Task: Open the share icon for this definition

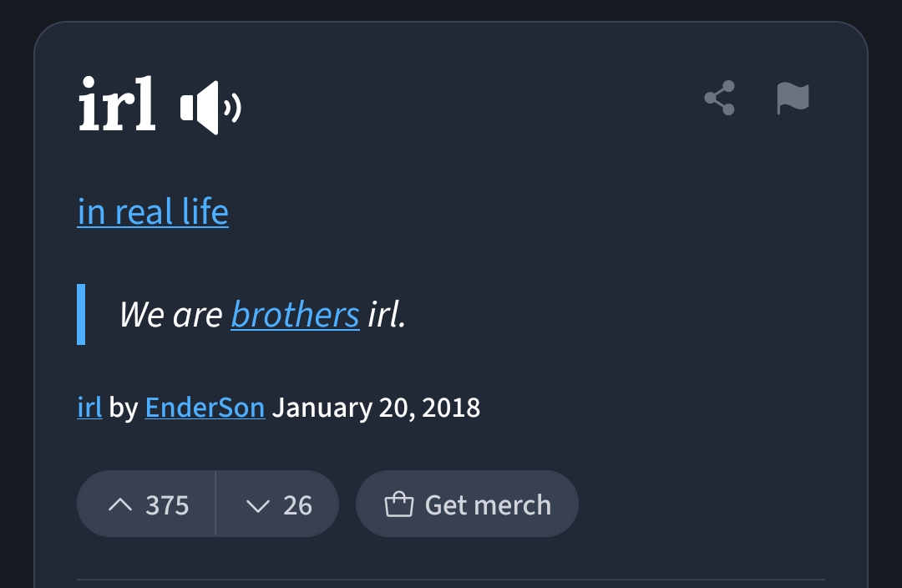Action: (720, 98)
